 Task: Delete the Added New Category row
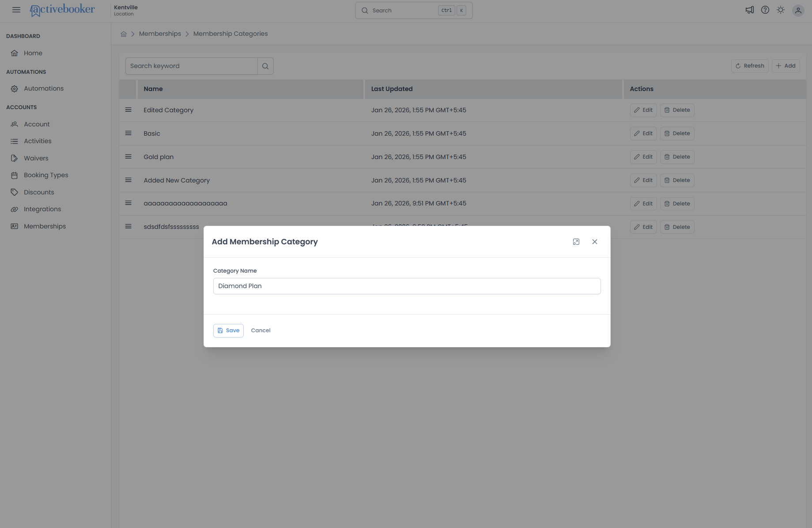point(677,180)
